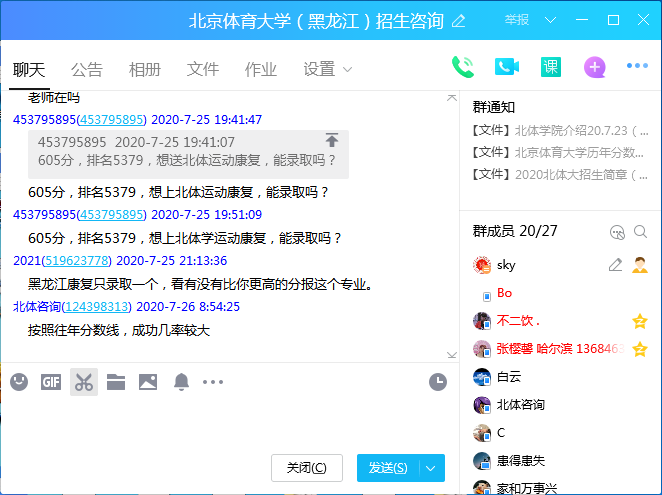Select the scissors screenshot tool
Image resolution: width=662 pixels, height=495 pixels.
tap(84, 382)
